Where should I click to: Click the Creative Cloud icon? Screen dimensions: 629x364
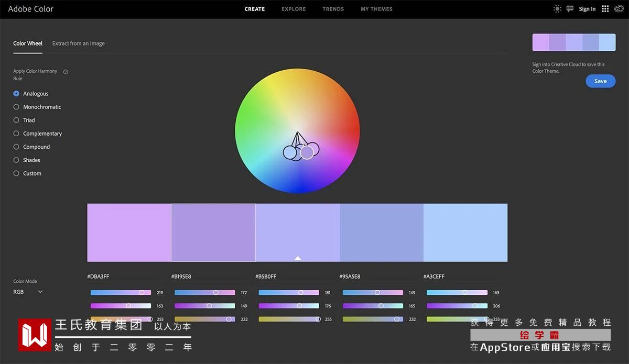pyautogui.click(x=619, y=9)
